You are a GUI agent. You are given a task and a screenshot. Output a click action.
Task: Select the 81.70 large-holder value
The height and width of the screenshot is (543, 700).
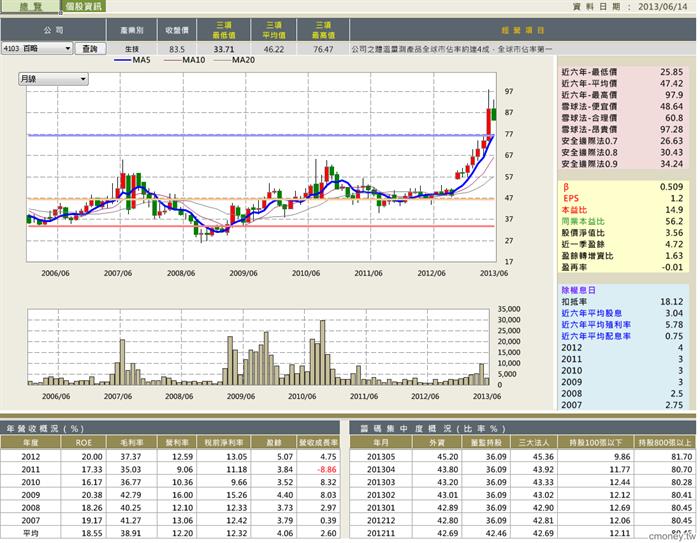tap(682, 457)
